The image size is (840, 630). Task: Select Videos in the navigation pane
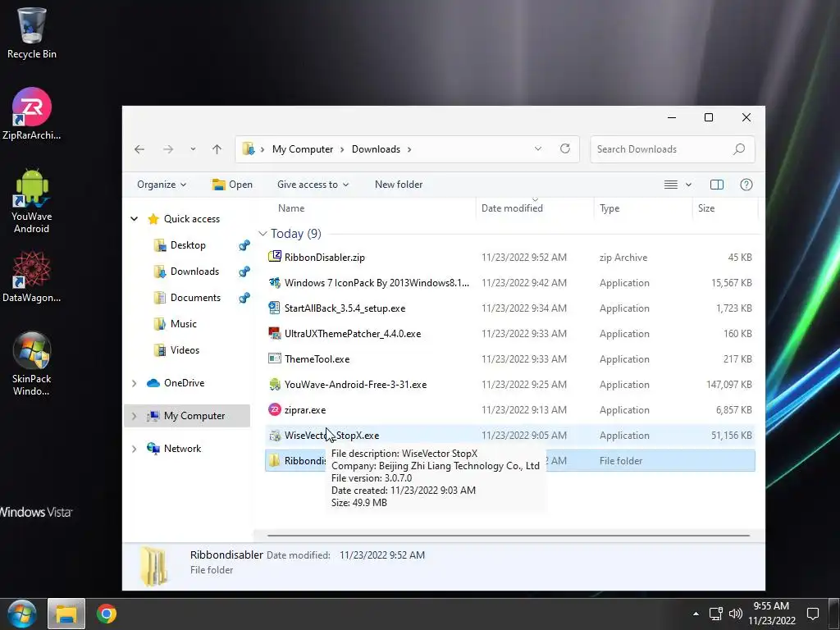(x=185, y=350)
